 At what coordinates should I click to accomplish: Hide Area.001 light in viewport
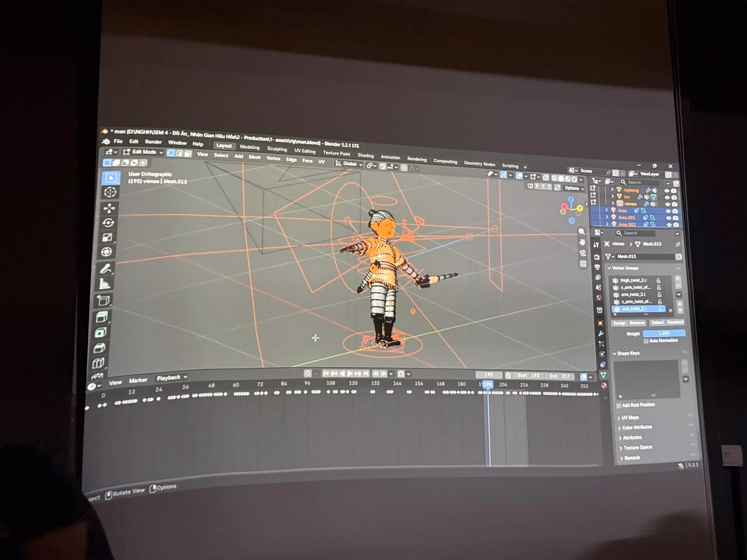[668, 218]
